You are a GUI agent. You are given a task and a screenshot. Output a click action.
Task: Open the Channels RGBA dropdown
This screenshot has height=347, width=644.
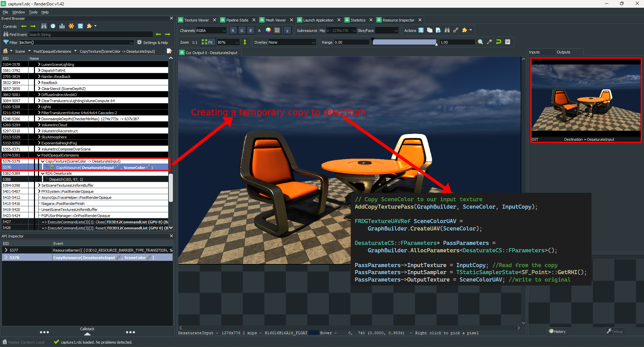tap(211, 31)
